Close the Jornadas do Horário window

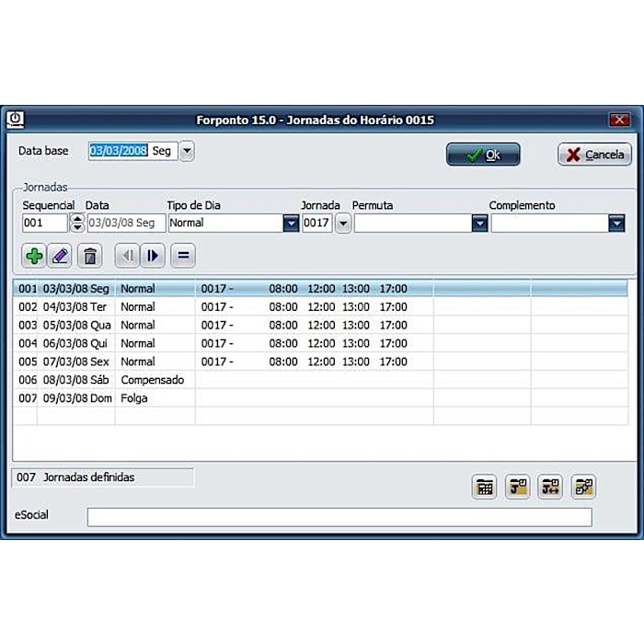point(619,120)
